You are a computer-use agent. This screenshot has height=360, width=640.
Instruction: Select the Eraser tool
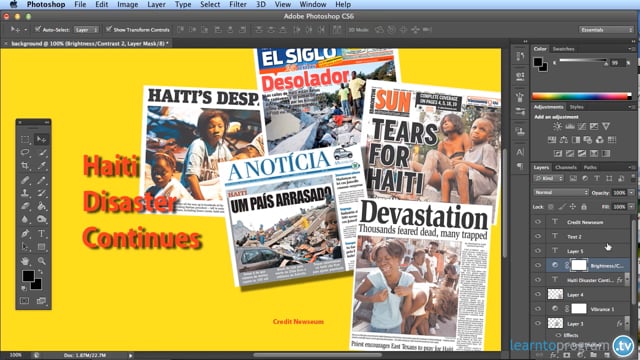(25, 206)
